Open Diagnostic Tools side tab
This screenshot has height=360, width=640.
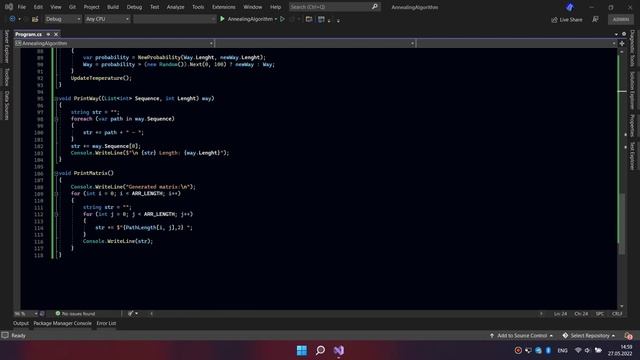pyautogui.click(x=632, y=48)
